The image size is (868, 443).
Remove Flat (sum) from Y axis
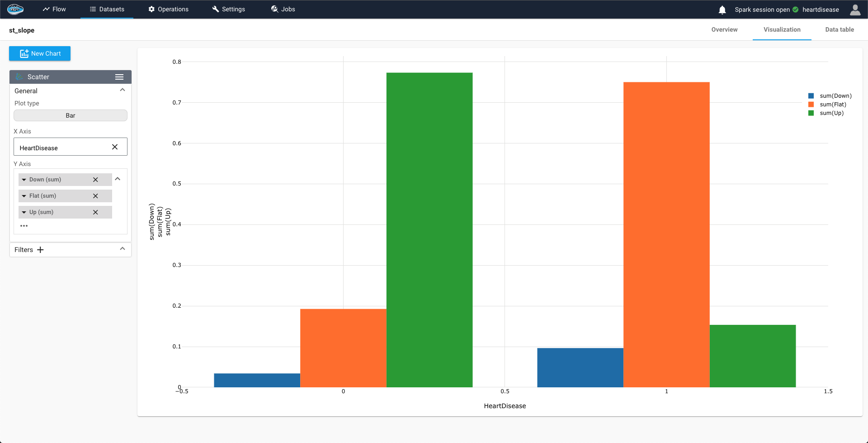click(95, 196)
